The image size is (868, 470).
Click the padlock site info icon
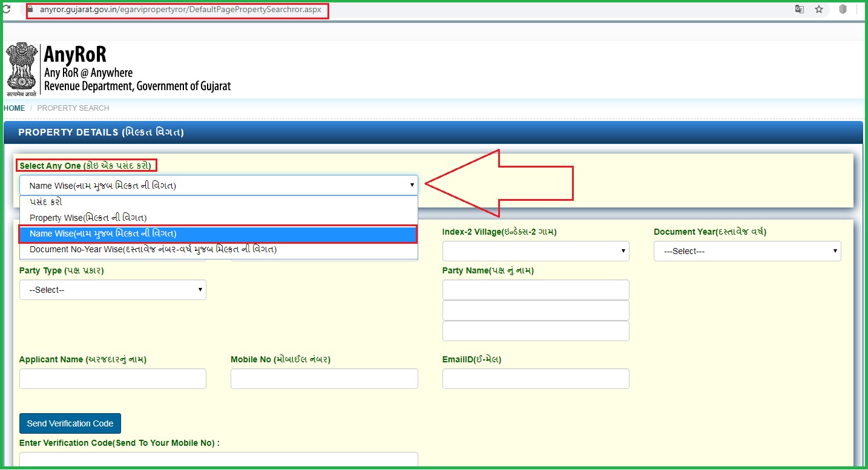(30, 10)
